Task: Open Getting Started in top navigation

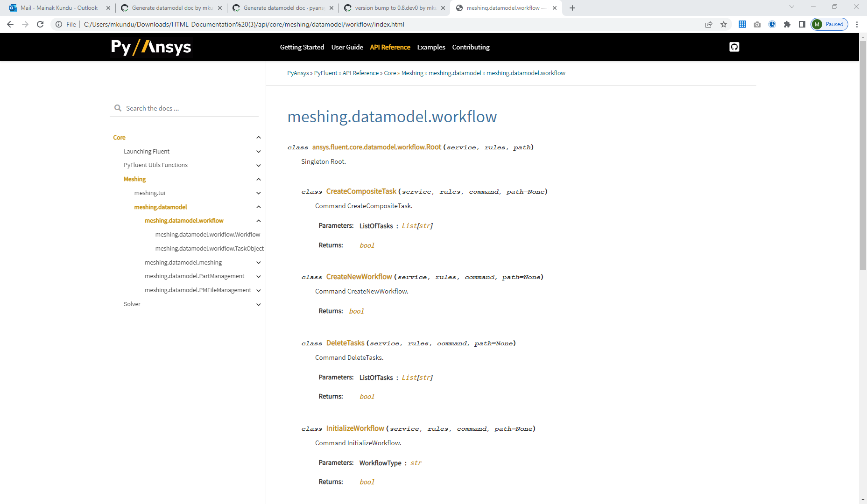Action: coord(302,47)
